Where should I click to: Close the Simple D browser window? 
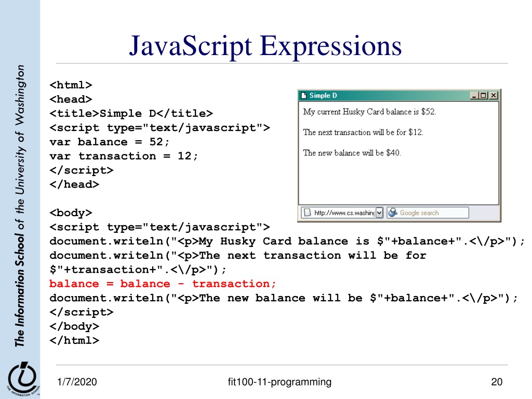point(494,96)
